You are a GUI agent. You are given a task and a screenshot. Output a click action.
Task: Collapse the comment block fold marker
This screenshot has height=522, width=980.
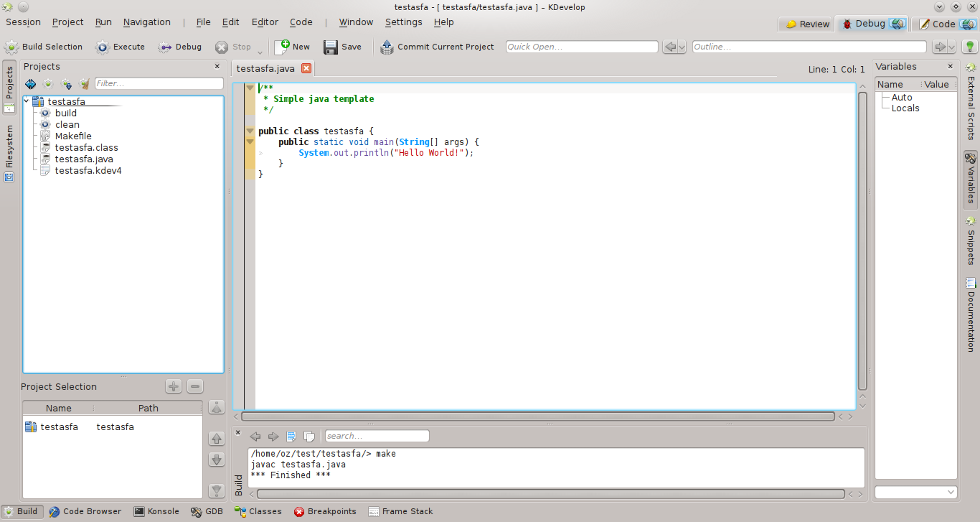click(x=250, y=88)
